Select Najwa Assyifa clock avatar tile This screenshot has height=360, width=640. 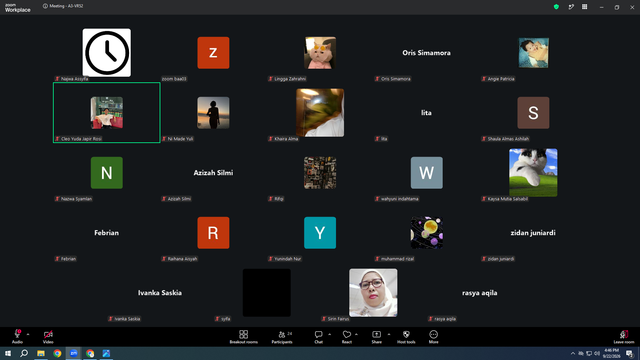[x=107, y=53]
